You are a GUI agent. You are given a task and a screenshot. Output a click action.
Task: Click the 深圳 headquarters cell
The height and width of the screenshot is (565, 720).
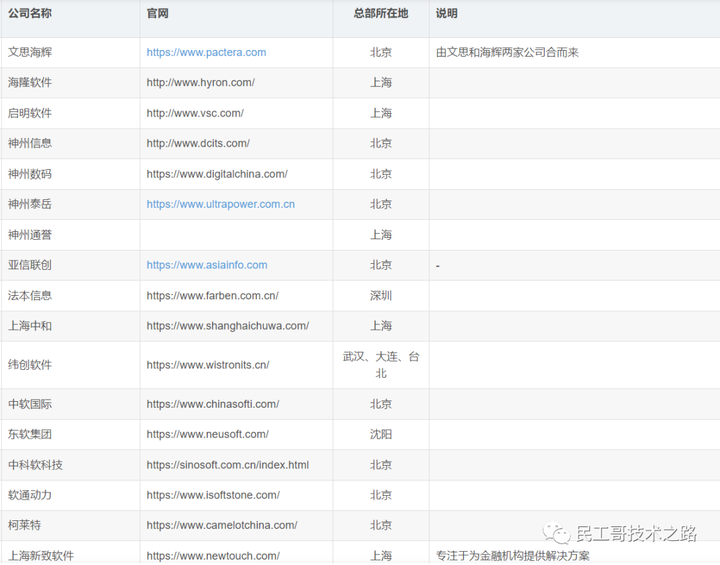point(381,295)
